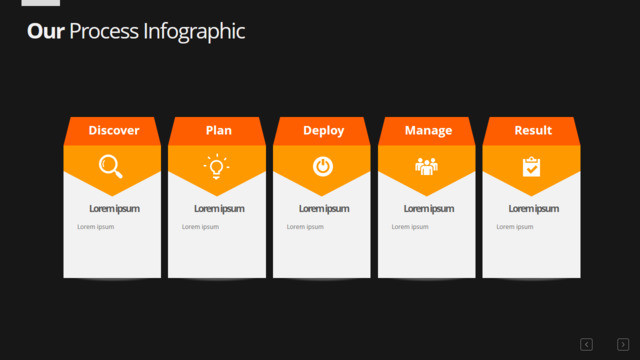The image size is (640, 360).
Task: Click small Lorem ipsum text in Discover card
Action: point(96,227)
